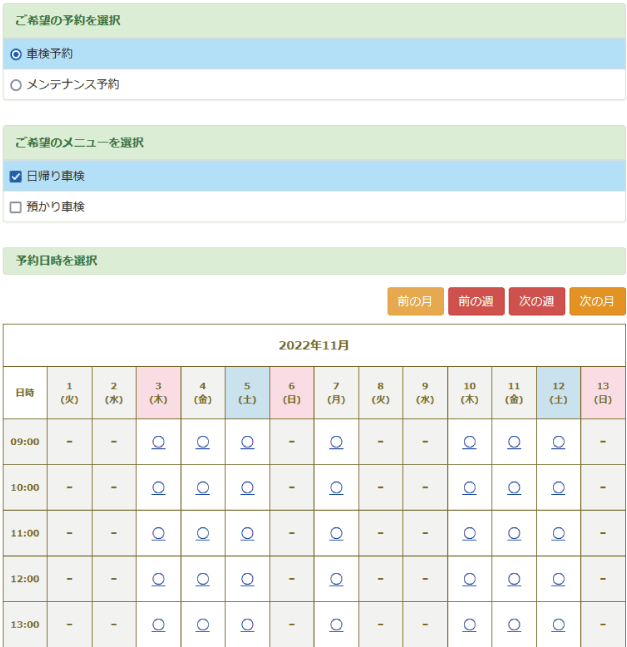627x647 pixels.
Task: Click the 12:00 circle on 5 (土)
Action: [x=247, y=579]
